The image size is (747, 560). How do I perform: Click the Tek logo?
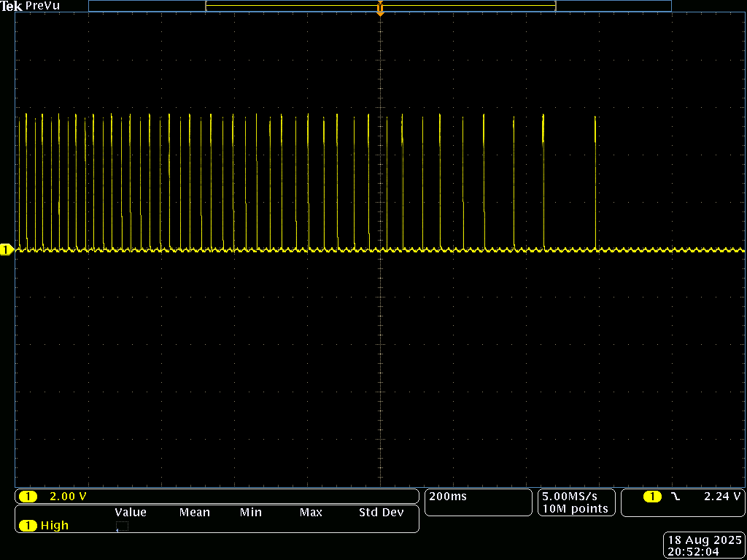(x=12, y=6)
